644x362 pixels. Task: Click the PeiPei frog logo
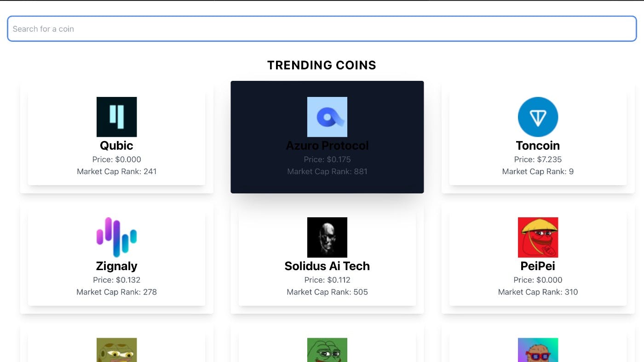[538, 237]
